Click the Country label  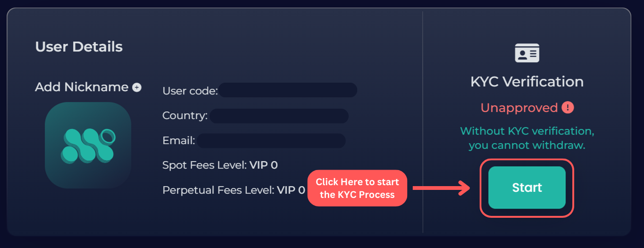point(184,116)
